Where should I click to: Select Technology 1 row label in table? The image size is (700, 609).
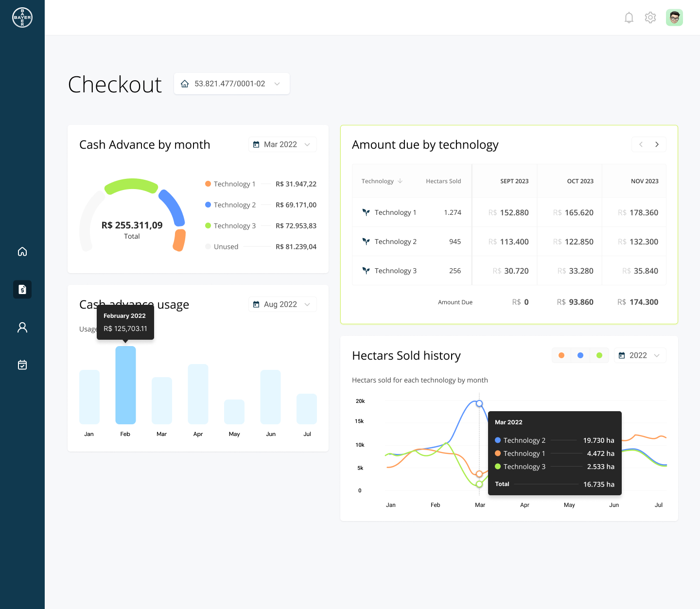point(395,212)
